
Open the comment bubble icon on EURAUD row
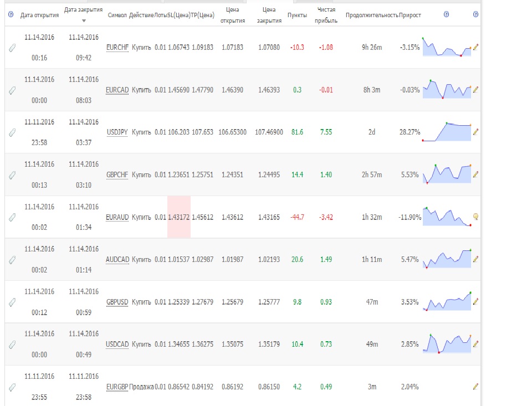(x=475, y=217)
